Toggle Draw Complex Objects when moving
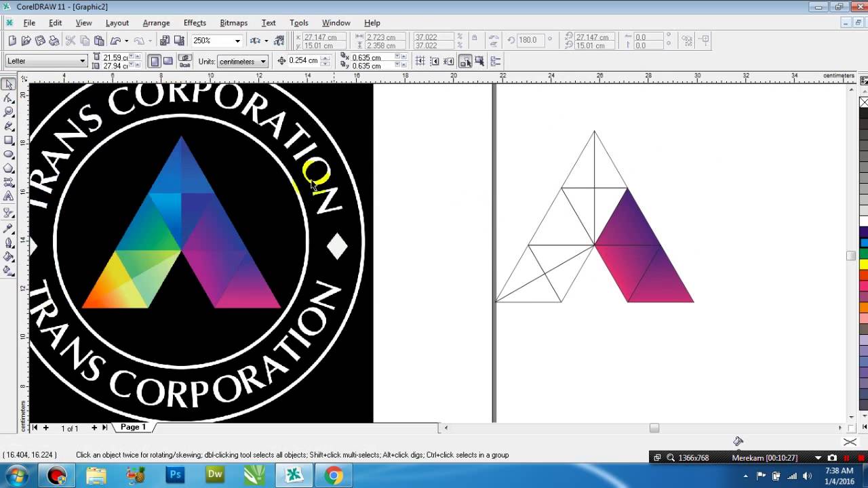 point(465,61)
